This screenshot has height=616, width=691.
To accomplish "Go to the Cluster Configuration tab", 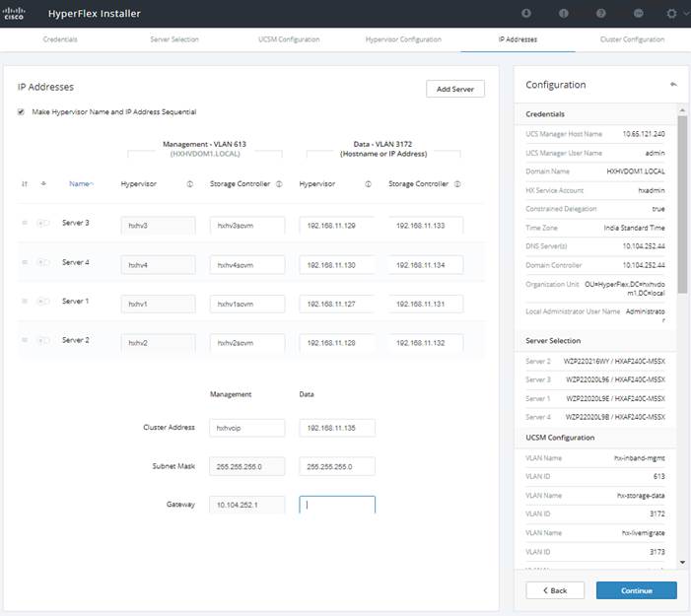I will click(632, 39).
